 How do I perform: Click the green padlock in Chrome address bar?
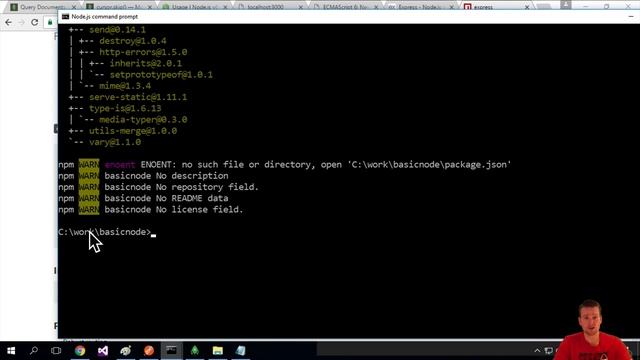[x=50, y=22]
